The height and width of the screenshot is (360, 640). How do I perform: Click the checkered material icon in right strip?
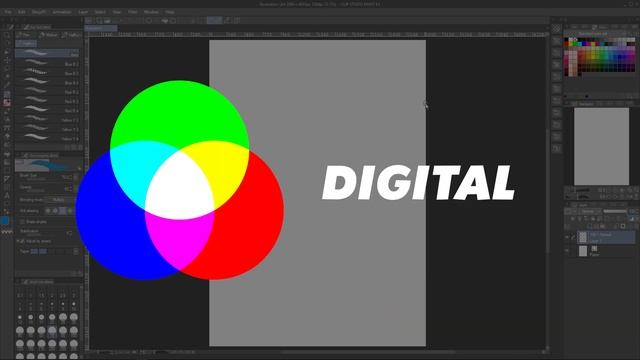click(556, 29)
